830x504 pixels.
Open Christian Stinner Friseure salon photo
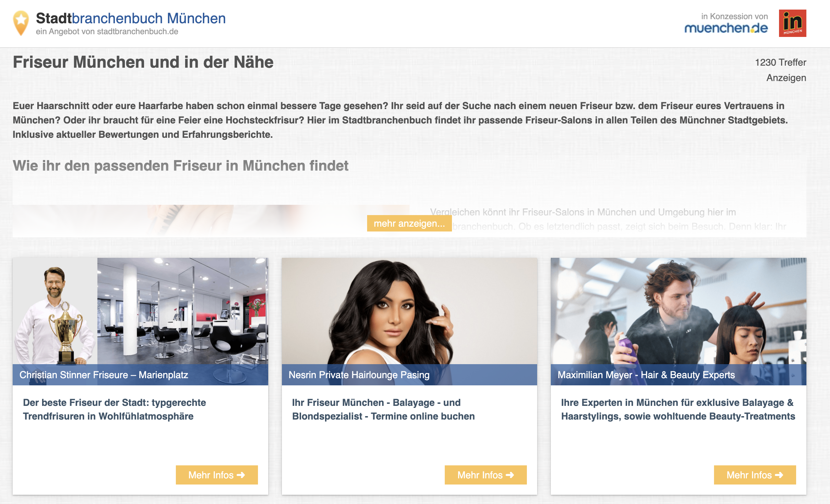[140, 311]
